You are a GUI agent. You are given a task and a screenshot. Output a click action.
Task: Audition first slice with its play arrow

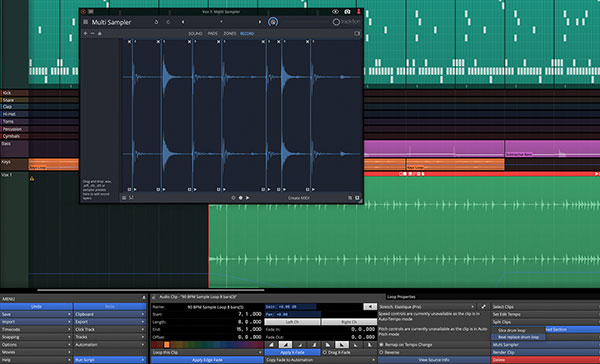pyautogui.click(x=135, y=189)
